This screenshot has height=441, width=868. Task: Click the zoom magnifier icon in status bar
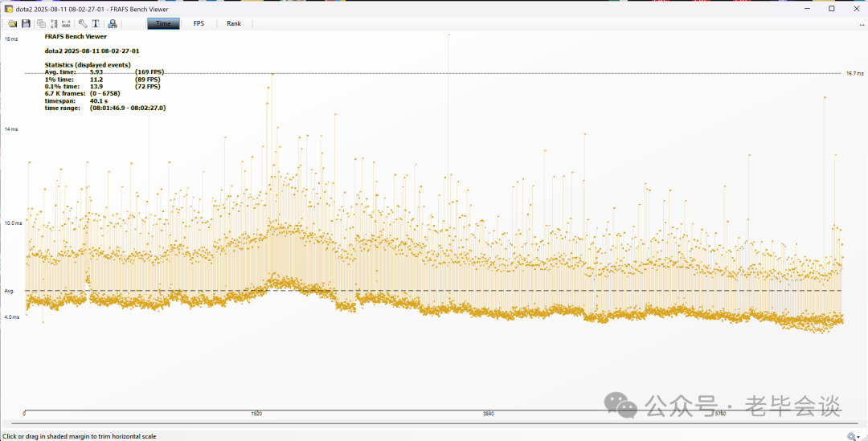click(851, 436)
